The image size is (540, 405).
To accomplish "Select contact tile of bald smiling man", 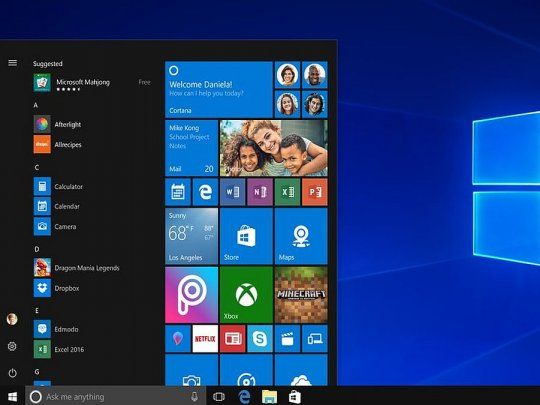I will [315, 75].
